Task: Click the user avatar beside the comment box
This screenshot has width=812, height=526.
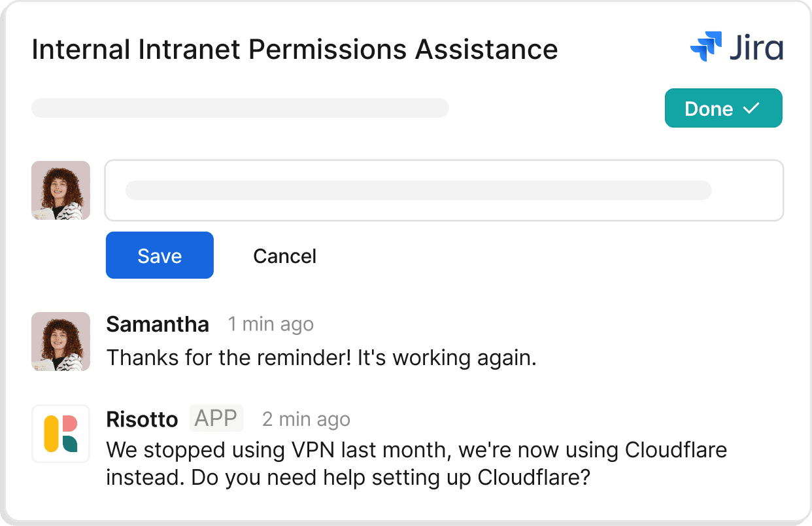Action: [x=61, y=190]
